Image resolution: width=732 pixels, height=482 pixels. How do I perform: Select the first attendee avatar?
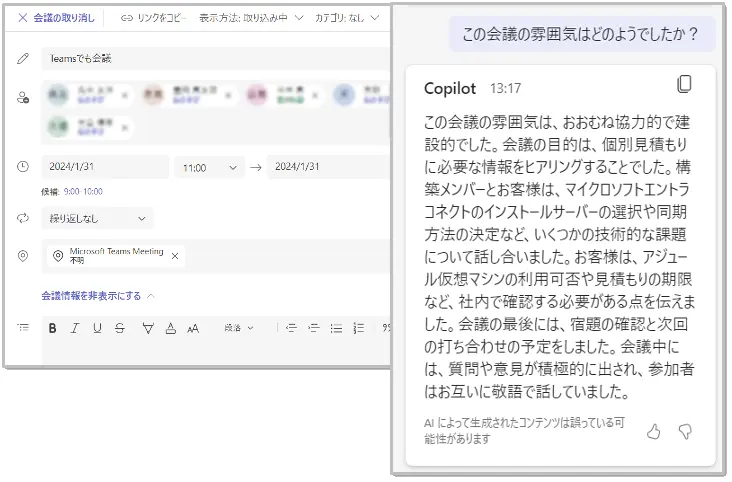click(x=58, y=95)
